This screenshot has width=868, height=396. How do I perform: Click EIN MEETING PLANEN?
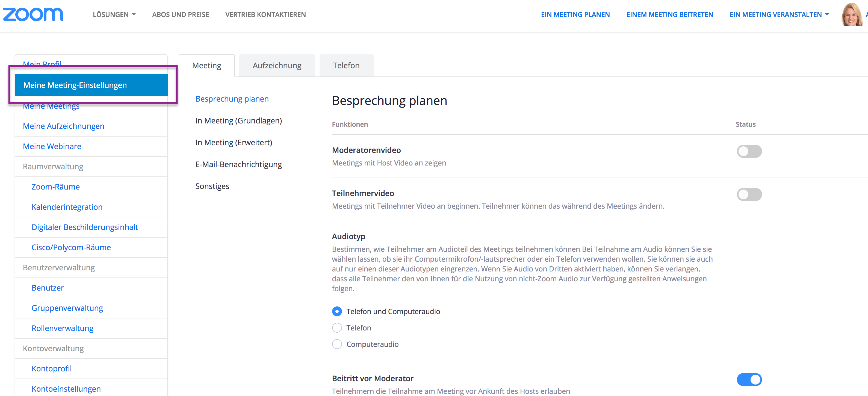575,14
